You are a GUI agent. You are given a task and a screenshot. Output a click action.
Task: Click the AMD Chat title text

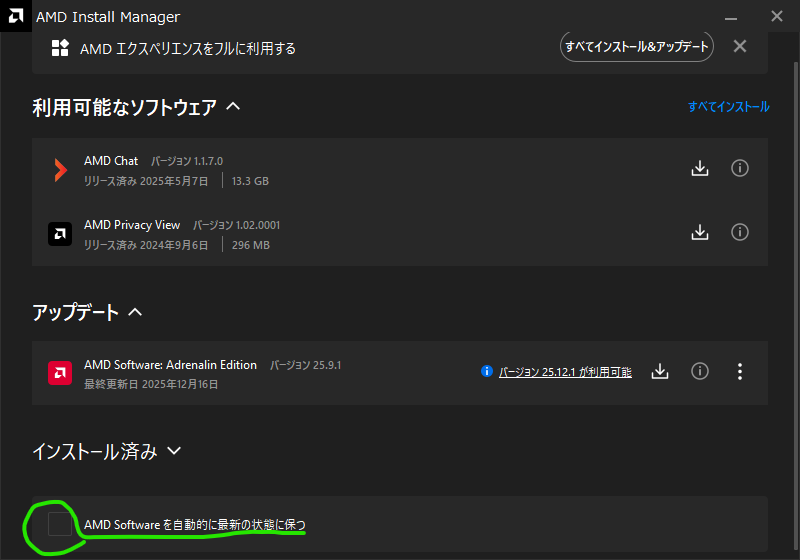[111, 161]
